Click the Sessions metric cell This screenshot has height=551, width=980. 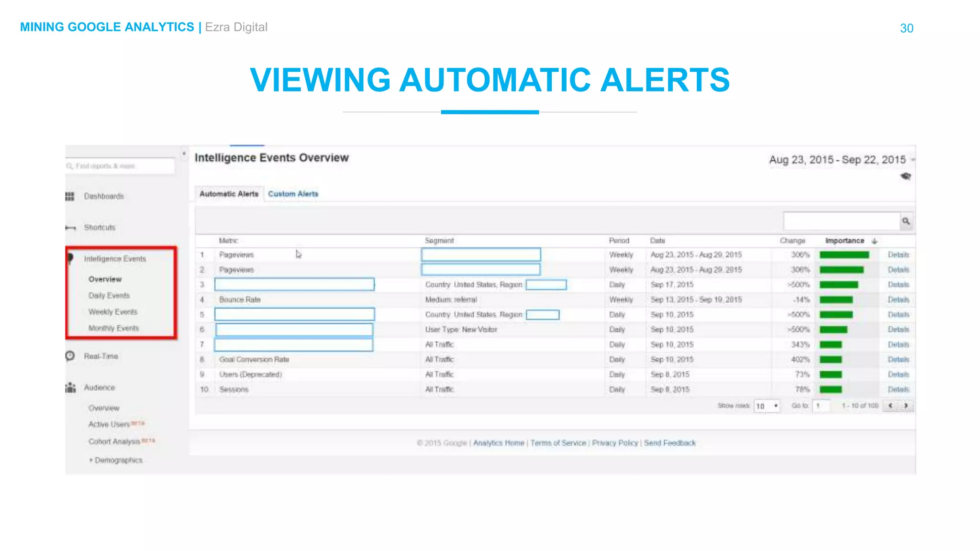(234, 389)
